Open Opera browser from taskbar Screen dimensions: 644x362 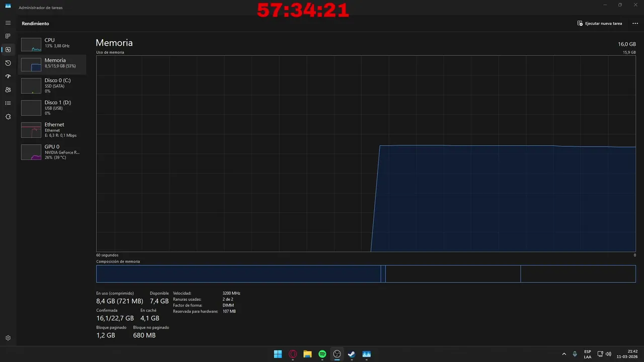point(293,354)
